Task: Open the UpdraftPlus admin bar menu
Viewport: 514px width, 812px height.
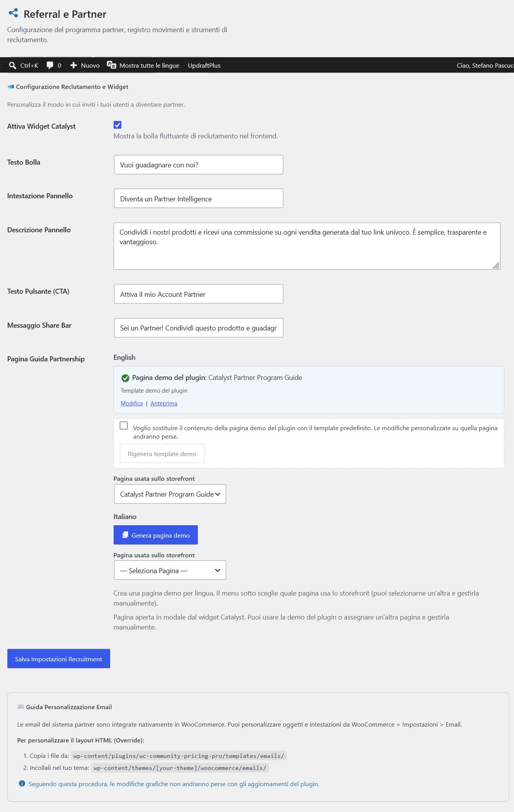Action: (x=204, y=65)
